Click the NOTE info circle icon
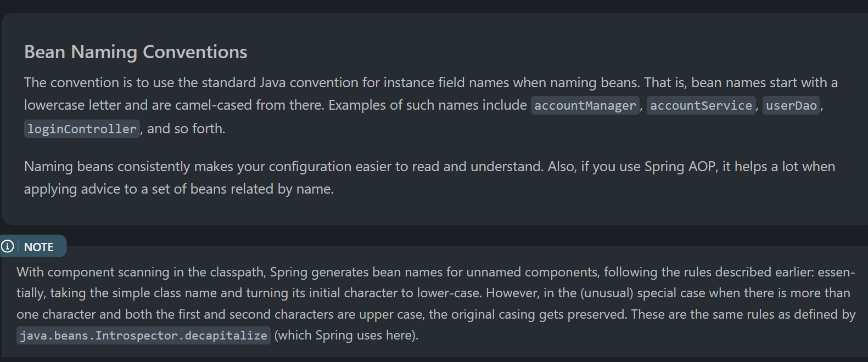Screen dimensions: 868x362 click(7, 246)
